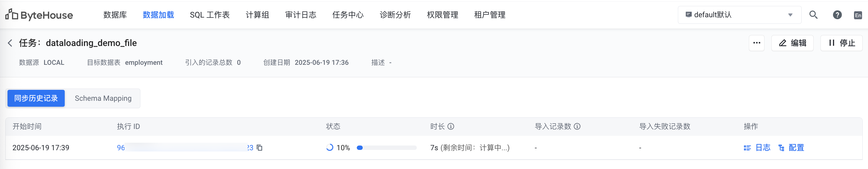The width and height of the screenshot is (868, 169).
Task: Click the ByteHouse logo icon
Action: tap(12, 14)
